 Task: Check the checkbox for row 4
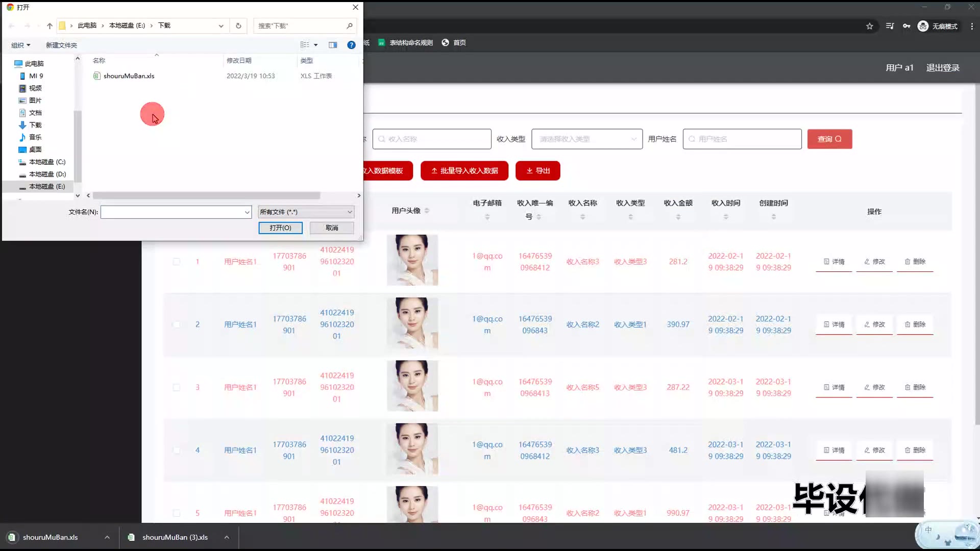tap(177, 450)
